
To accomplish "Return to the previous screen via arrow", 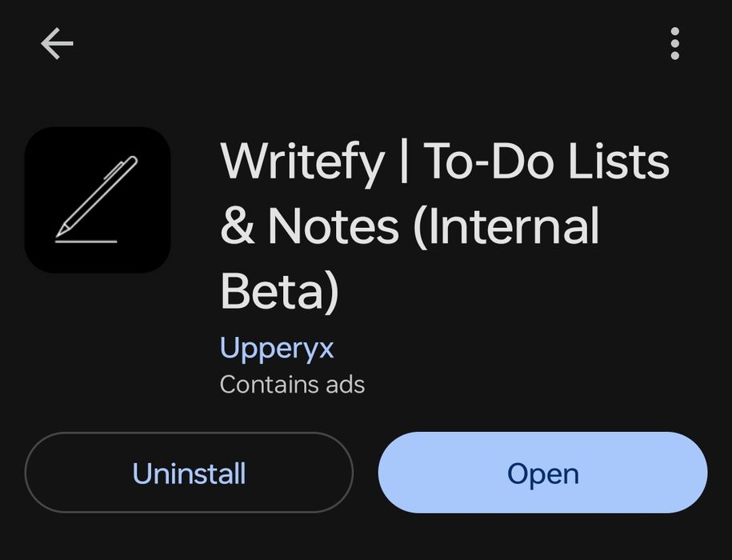I will pos(57,43).
